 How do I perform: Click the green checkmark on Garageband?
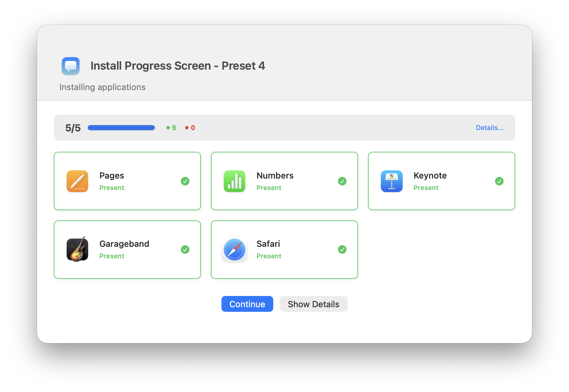pos(185,249)
